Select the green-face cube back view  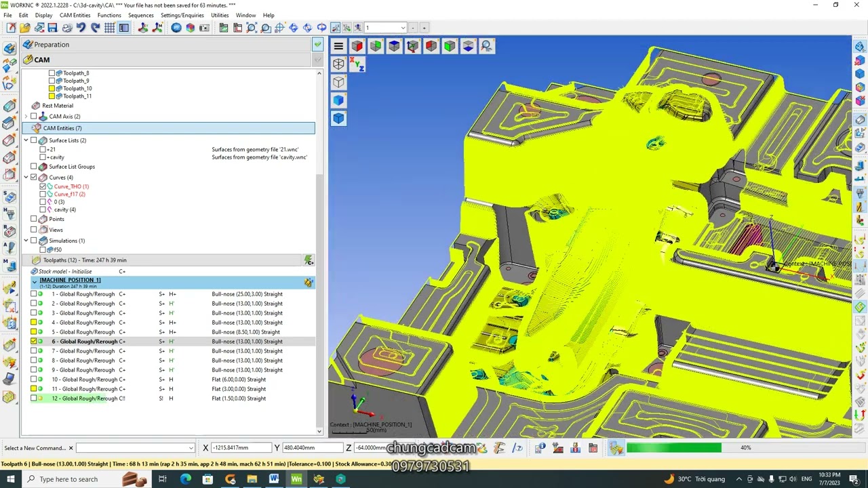[x=376, y=46]
